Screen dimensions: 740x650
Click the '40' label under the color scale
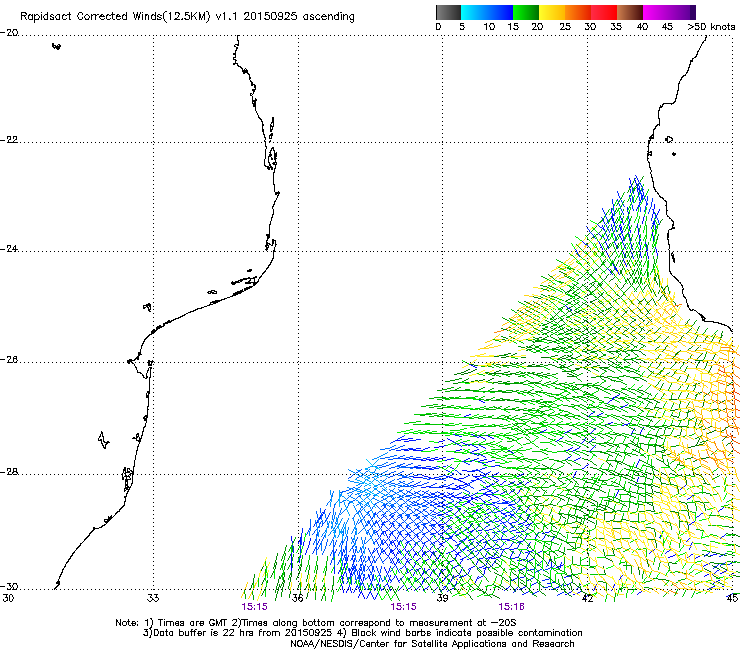(642, 27)
